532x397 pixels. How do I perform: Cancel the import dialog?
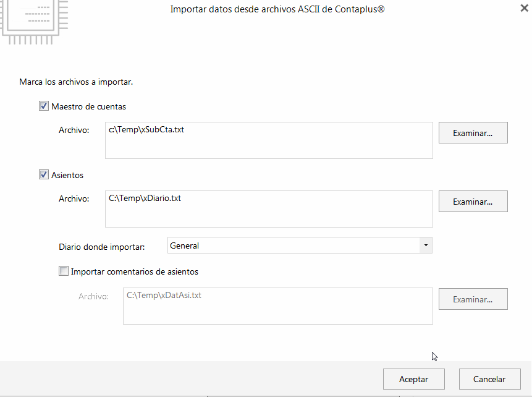[489, 379]
